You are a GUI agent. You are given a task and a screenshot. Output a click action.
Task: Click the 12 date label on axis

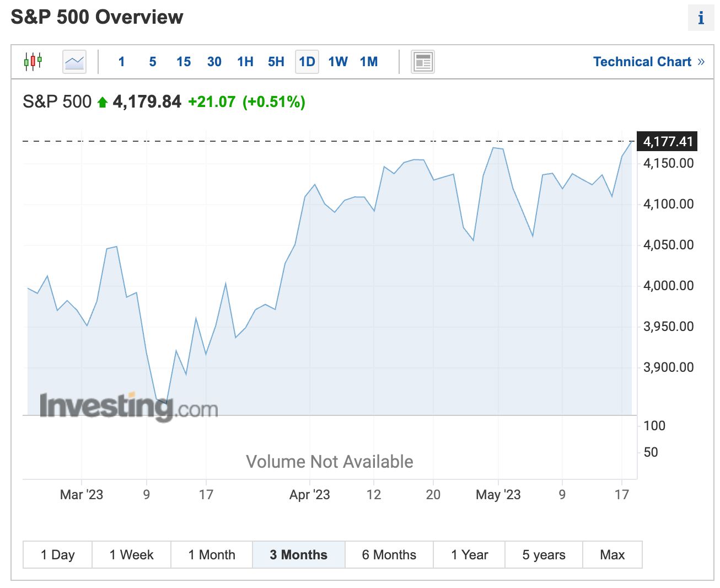coord(374,495)
